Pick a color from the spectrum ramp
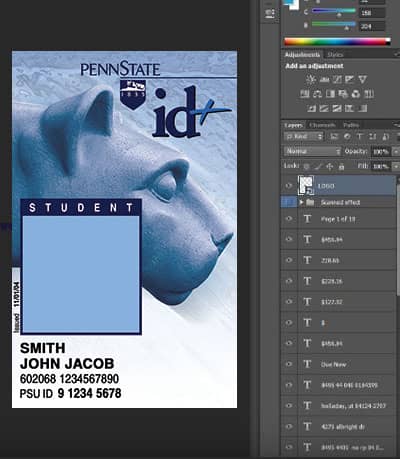The width and height of the screenshot is (400, 459). coord(337,42)
